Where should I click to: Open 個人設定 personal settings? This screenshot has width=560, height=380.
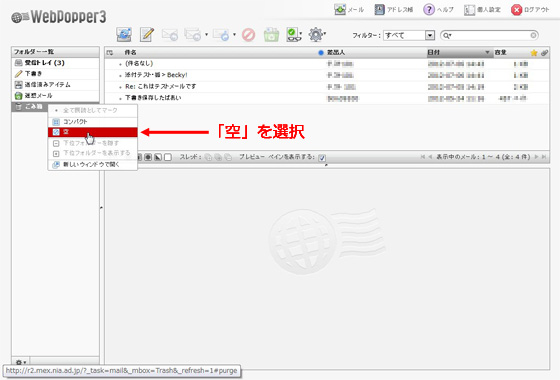(482, 10)
